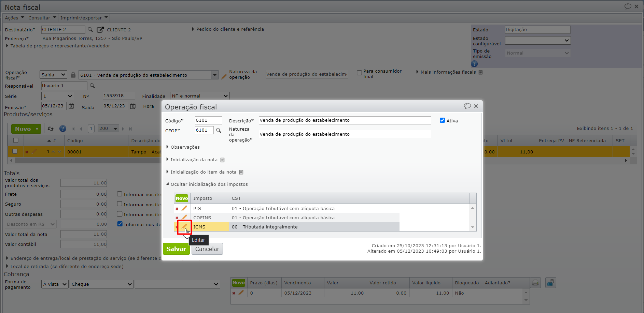Delete product row 00001
The width and height of the screenshot is (644, 313).
click(x=27, y=152)
